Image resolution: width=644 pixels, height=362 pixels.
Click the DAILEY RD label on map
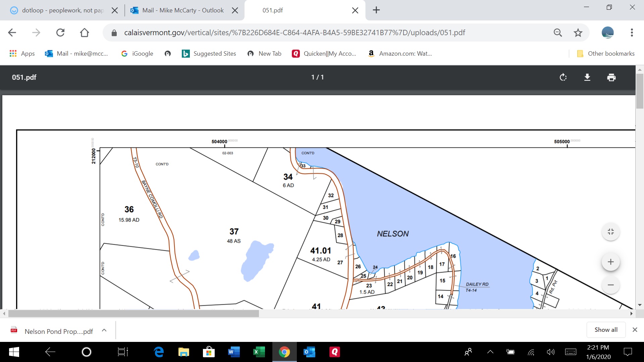477,284
